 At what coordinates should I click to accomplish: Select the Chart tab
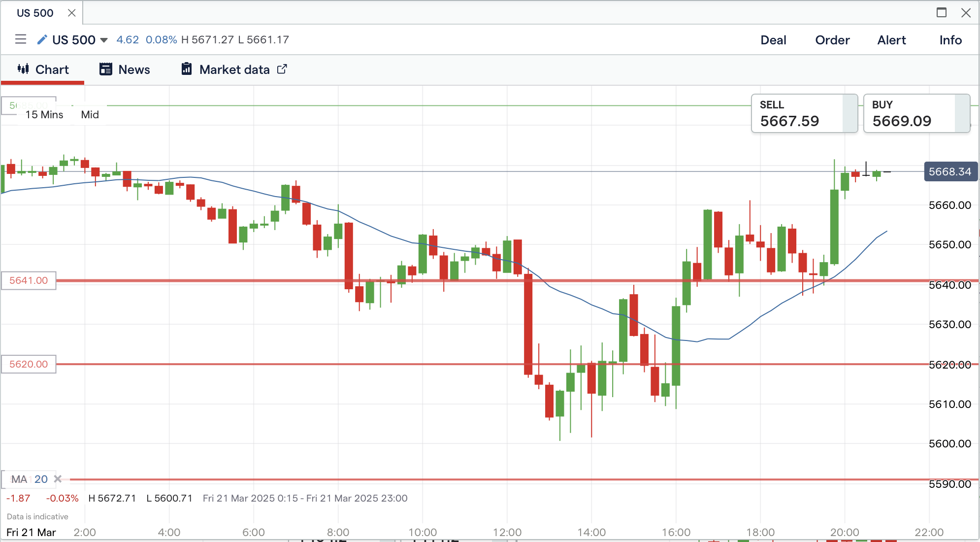(x=52, y=69)
